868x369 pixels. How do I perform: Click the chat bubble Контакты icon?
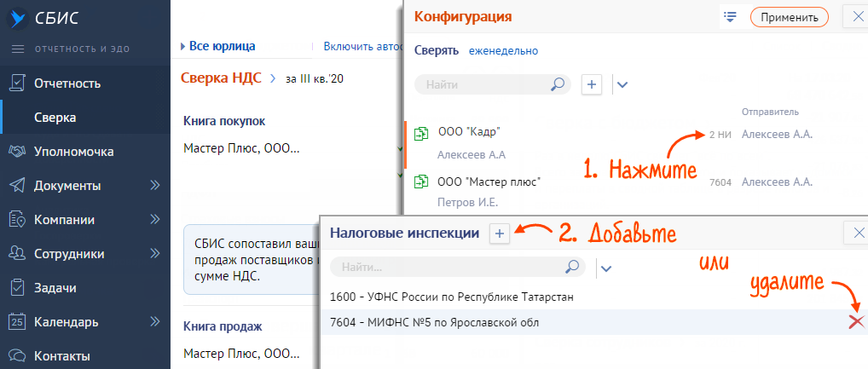pos(18,355)
